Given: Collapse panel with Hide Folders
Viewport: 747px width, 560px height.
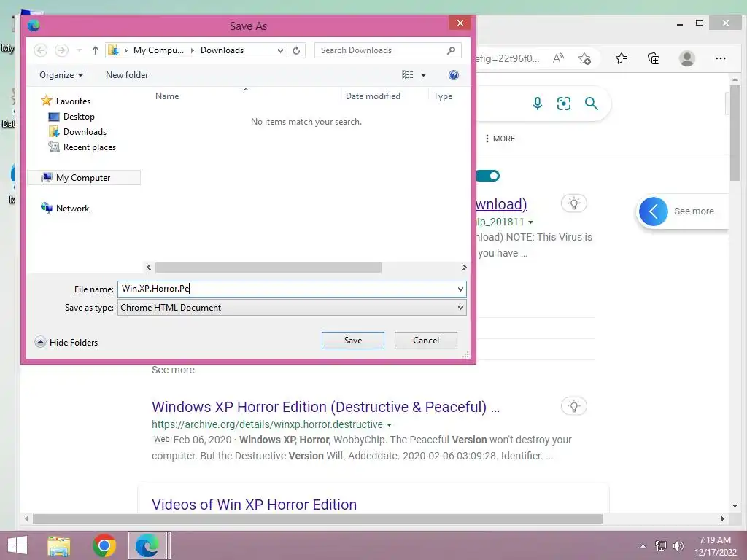Looking at the screenshot, I should [66, 343].
